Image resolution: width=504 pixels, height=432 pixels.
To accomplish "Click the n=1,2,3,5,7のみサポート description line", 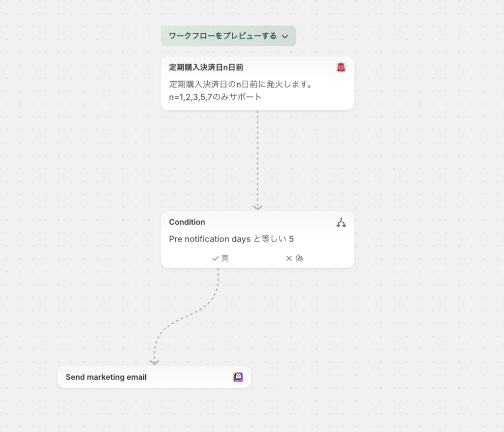I will (x=215, y=97).
